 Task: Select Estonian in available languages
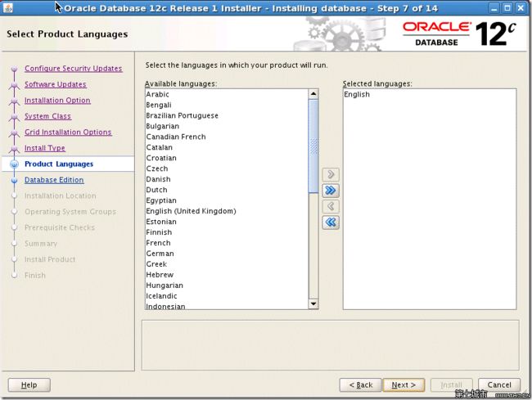[226, 222]
